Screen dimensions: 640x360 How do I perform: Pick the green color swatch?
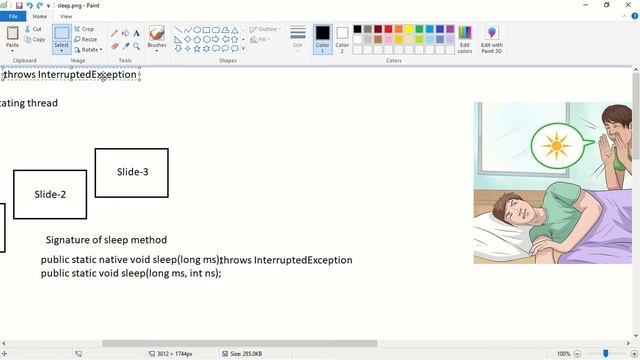tap(419, 29)
